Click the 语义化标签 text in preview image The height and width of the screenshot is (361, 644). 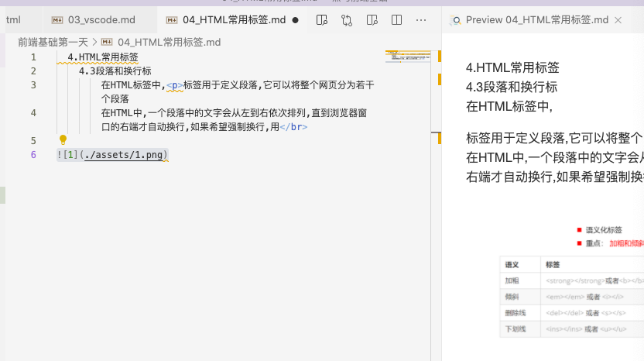pos(604,230)
